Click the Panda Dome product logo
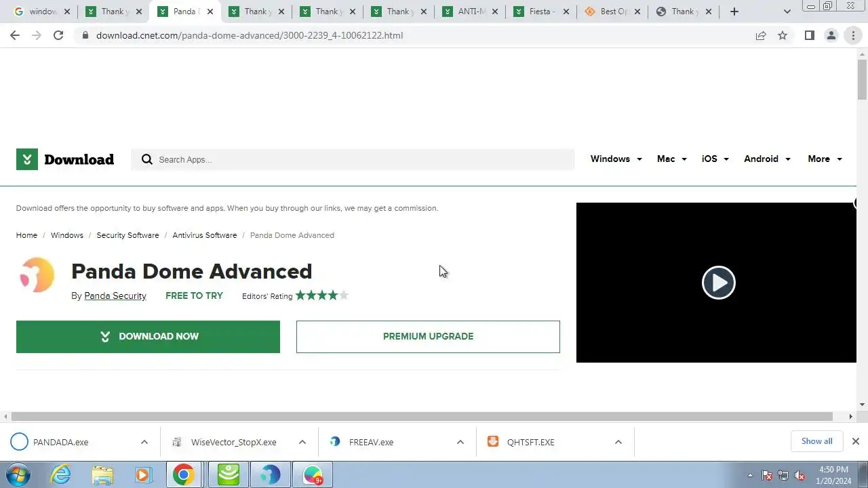This screenshot has width=868, height=488. (37, 275)
